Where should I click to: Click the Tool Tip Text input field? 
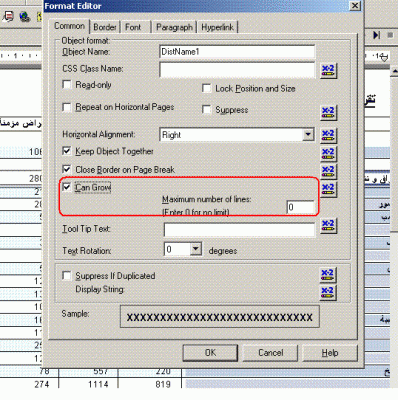239,229
